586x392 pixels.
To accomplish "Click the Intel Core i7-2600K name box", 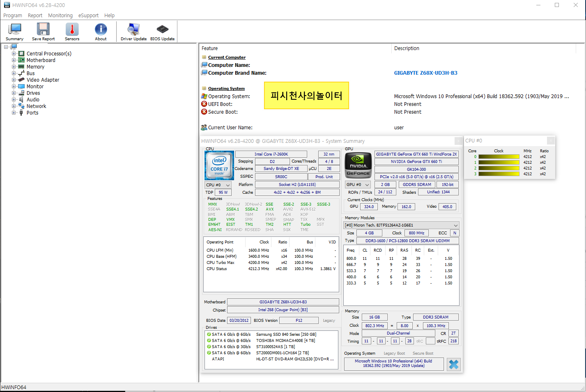I will [271, 154].
